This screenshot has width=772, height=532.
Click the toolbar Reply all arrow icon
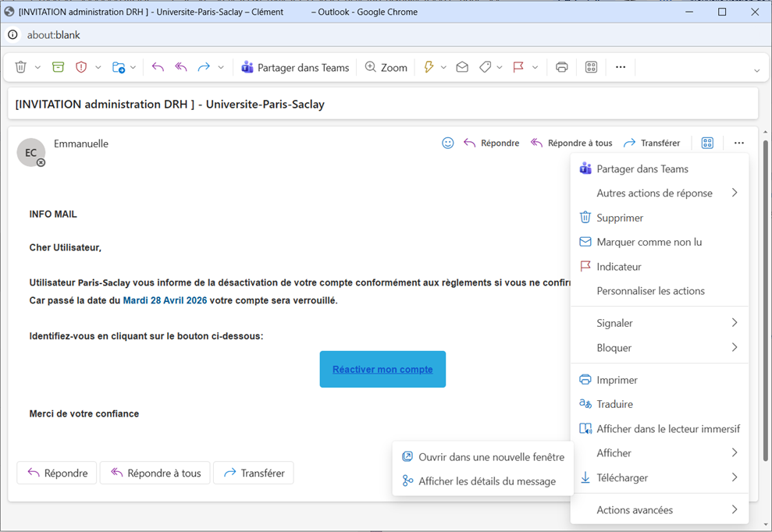click(180, 67)
